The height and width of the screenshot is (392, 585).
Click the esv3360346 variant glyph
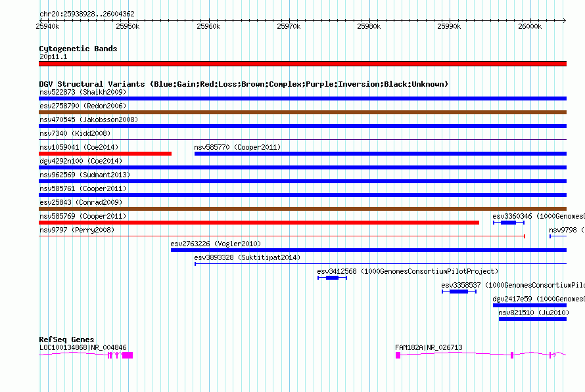tap(509, 223)
